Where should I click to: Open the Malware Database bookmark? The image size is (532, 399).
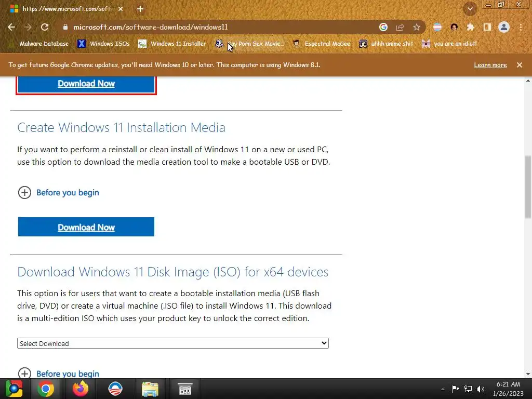click(38, 44)
